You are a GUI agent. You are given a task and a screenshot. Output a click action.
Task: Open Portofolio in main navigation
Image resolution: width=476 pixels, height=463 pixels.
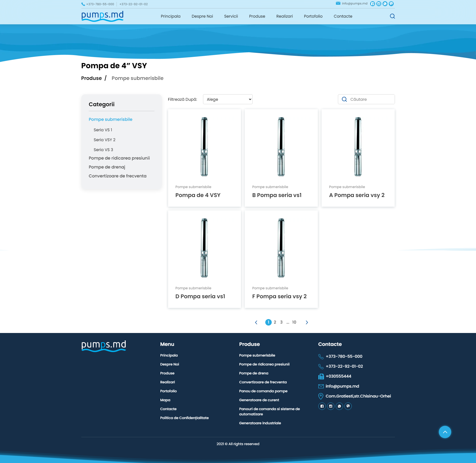click(313, 16)
